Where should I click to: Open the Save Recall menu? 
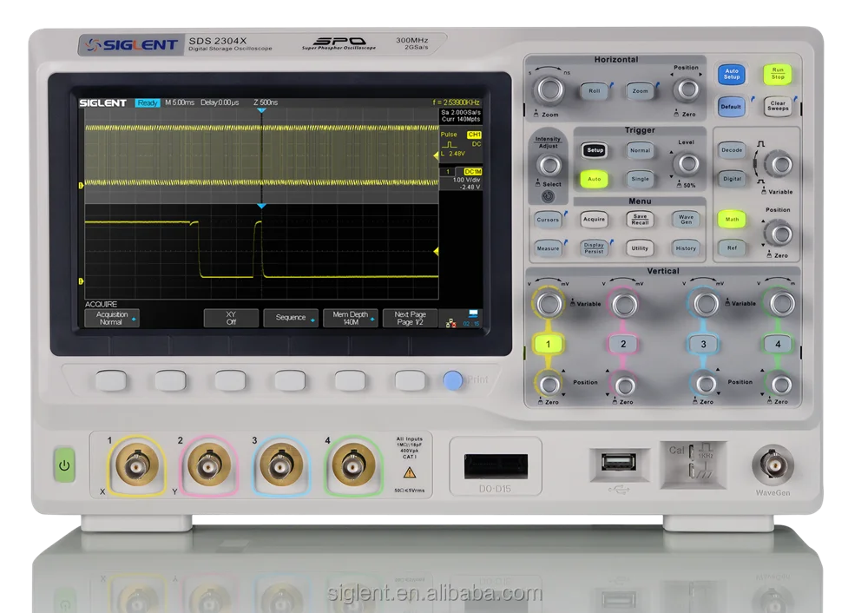640,220
